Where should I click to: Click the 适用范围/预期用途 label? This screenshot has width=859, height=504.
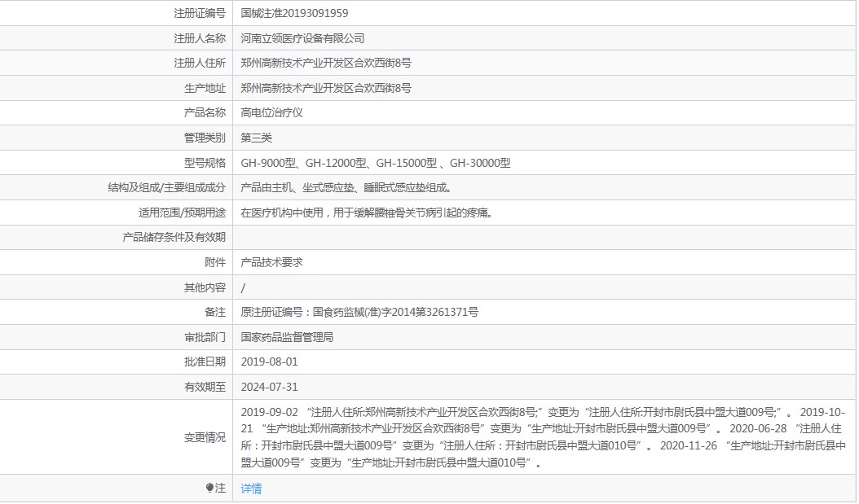(x=182, y=213)
